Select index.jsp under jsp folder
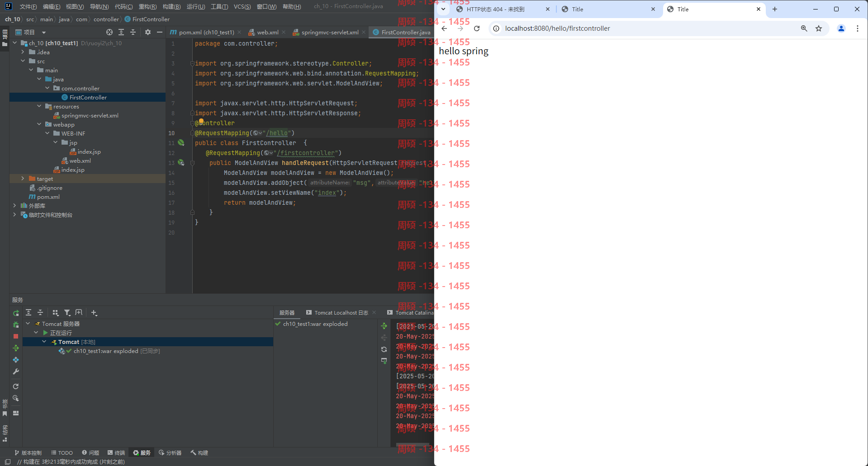 pos(89,151)
